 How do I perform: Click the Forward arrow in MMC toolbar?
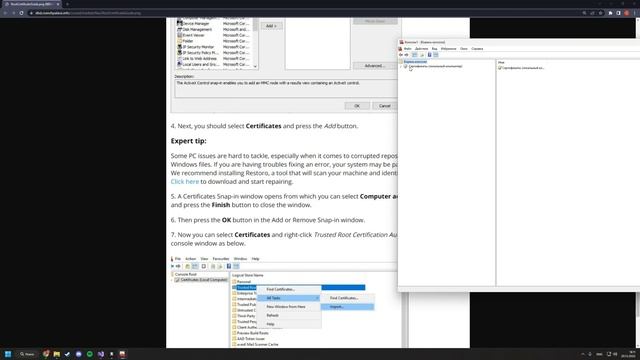point(406,55)
